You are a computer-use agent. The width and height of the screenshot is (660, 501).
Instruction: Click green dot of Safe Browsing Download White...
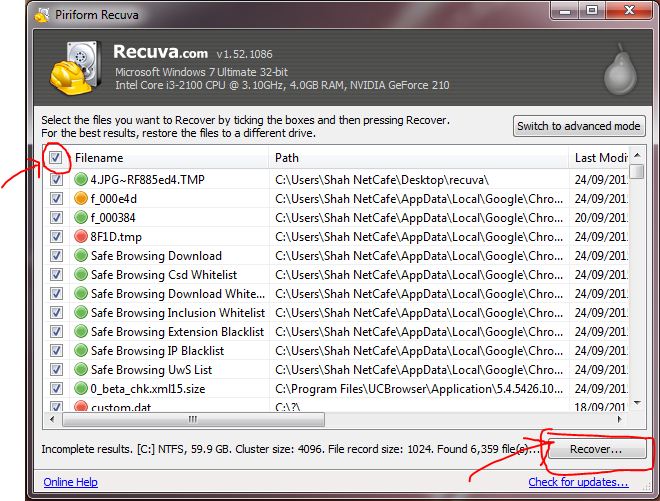point(80,293)
